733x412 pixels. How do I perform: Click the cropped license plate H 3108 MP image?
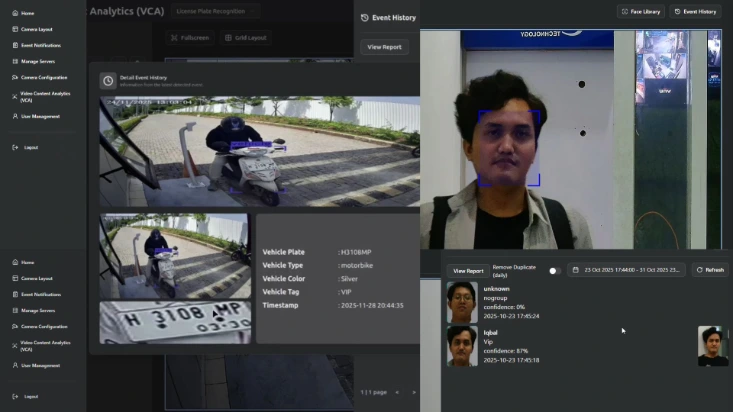point(174,322)
